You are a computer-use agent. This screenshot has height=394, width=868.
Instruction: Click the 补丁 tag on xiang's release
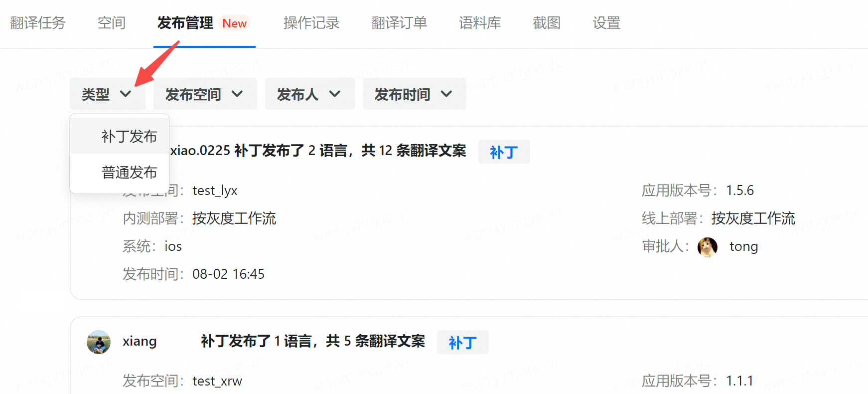462,343
